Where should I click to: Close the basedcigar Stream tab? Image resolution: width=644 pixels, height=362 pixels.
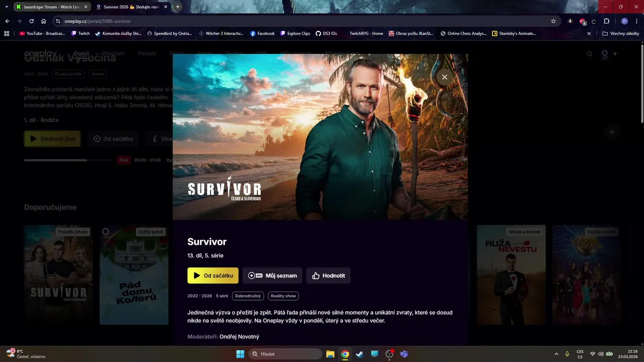click(86, 7)
